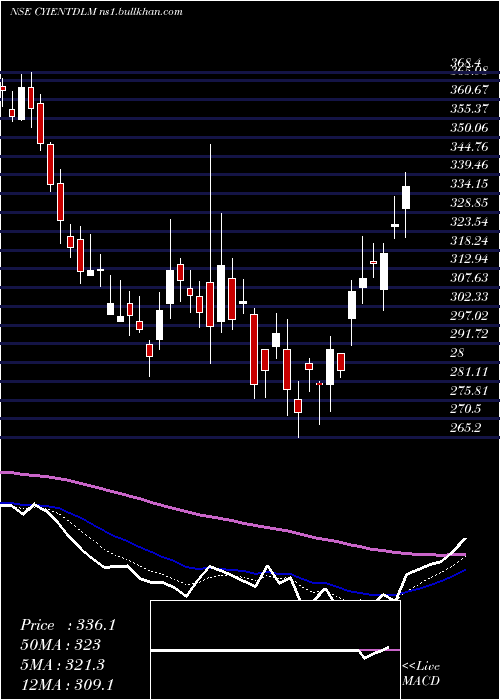Viewport: 500px width, 700px height.
Task: Click the 360.67 price axis label
Action: pyautogui.click(x=469, y=90)
